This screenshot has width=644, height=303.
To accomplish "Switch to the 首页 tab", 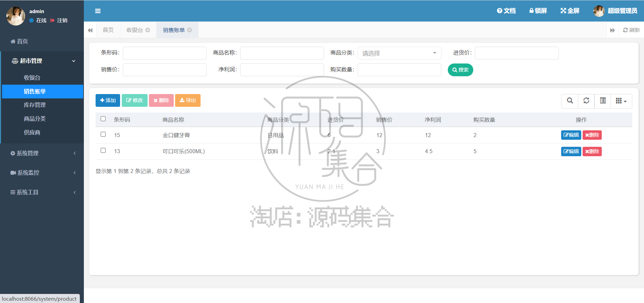I will point(108,30).
